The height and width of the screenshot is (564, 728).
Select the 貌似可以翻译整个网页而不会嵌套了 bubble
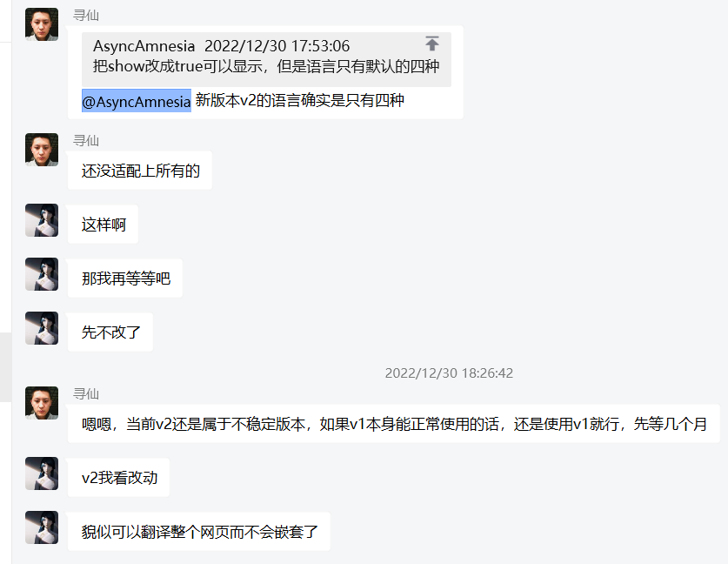click(x=199, y=532)
